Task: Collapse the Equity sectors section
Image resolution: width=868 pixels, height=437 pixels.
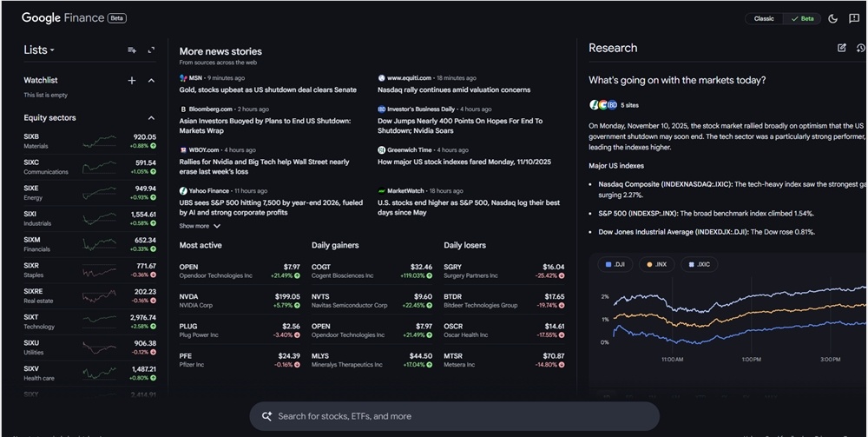Action: (x=151, y=118)
